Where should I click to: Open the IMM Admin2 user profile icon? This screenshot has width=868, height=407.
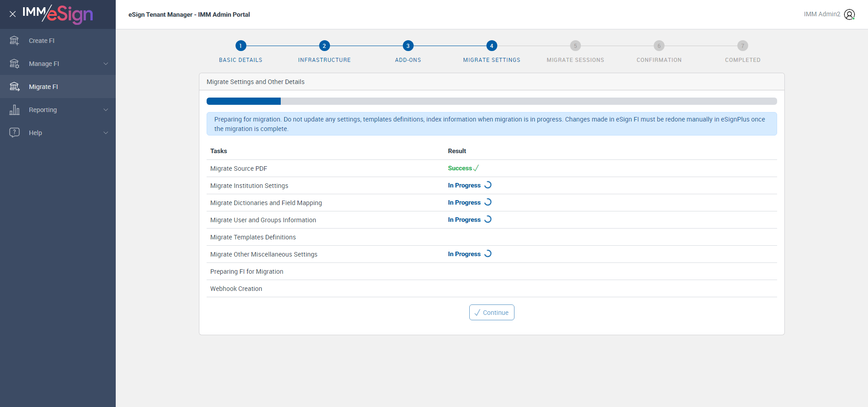point(849,14)
